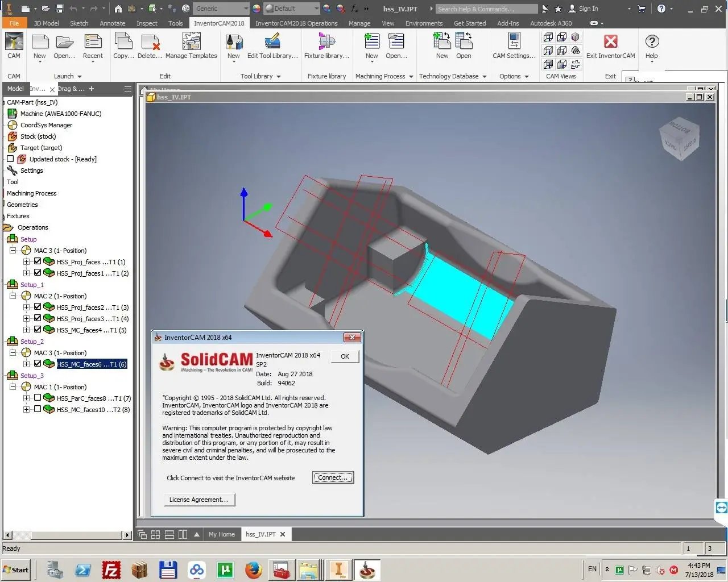Click TeamViewer icon at right edge
The image size is (728, 582).
point(721,508)
